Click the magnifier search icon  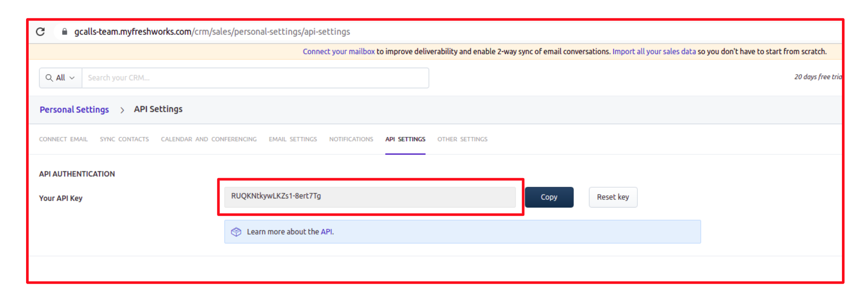[49, 78]
